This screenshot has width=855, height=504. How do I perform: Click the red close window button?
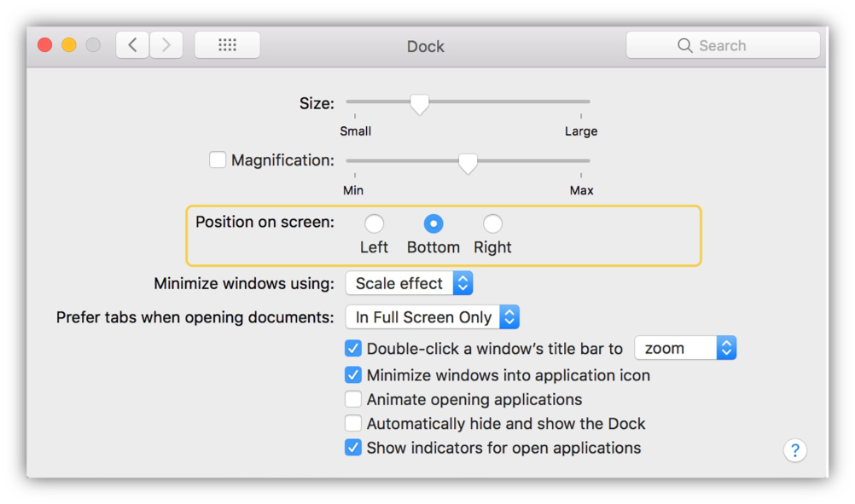click(45, 45)
